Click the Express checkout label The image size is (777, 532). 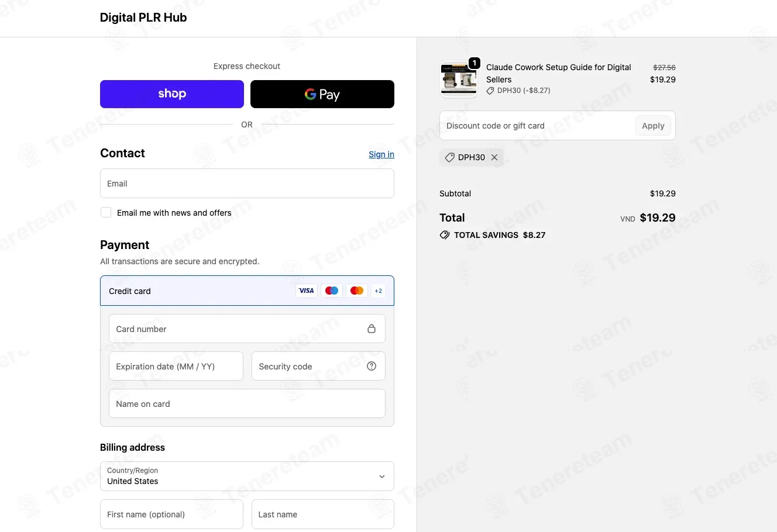(x=247, y=66)
